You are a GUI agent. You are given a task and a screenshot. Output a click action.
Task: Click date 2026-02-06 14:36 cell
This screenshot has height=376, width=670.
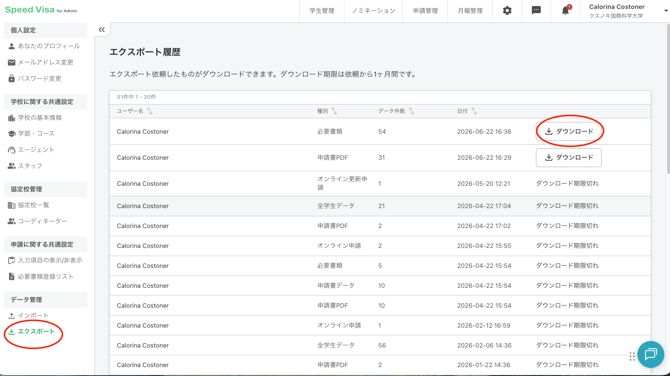pyautogui.click(x=484, y=345)
